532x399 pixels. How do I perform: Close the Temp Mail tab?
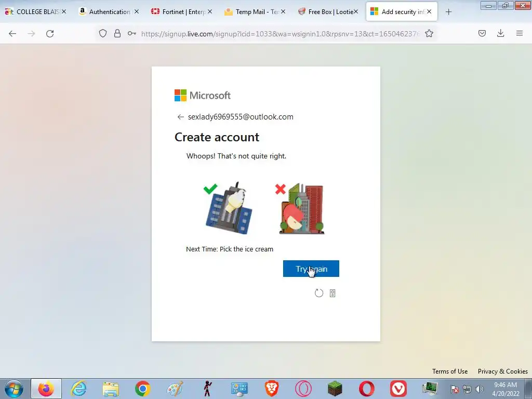(283, 12)
